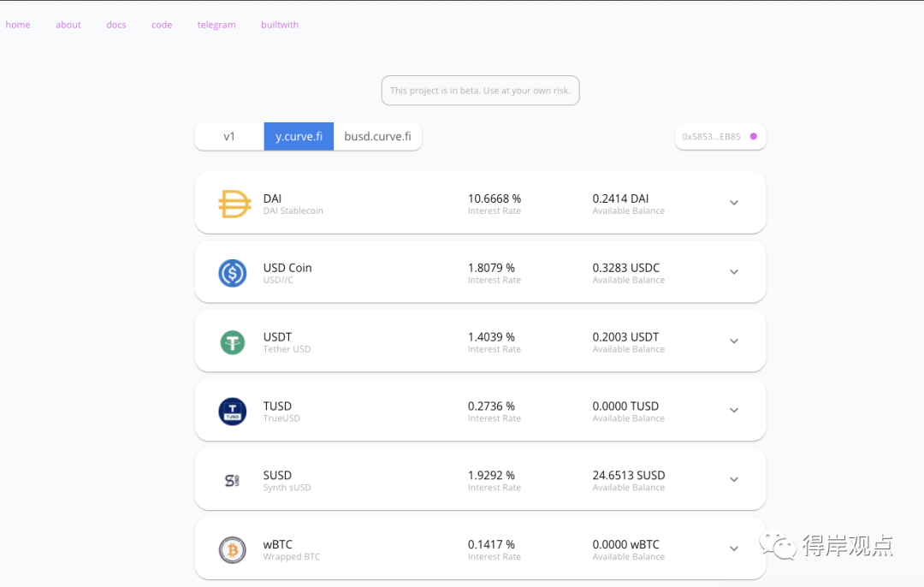The height and width of the screenshot is (587, 924).
Task: Open the code link
Action: (162, 25)
